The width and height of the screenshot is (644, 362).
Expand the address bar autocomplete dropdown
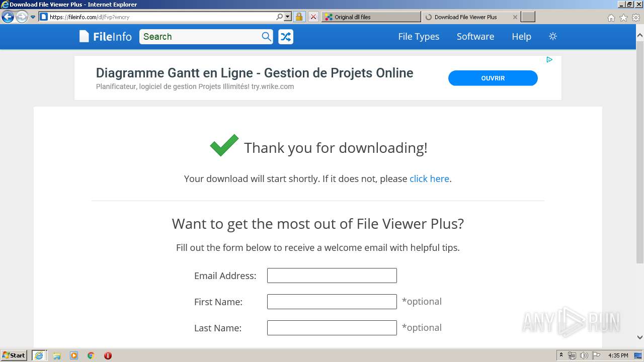click(288, 17)
